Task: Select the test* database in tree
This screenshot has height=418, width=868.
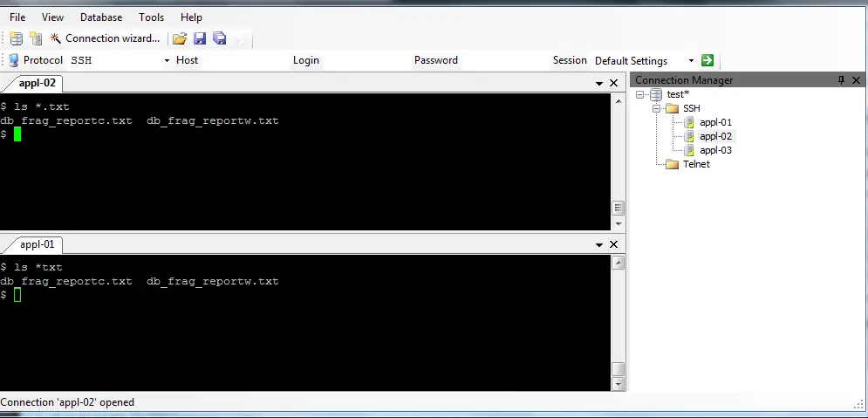Action: (x=678, y=94)
